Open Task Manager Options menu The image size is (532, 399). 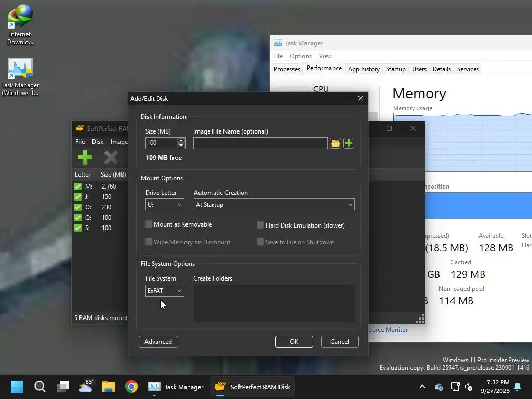(301, 56)
